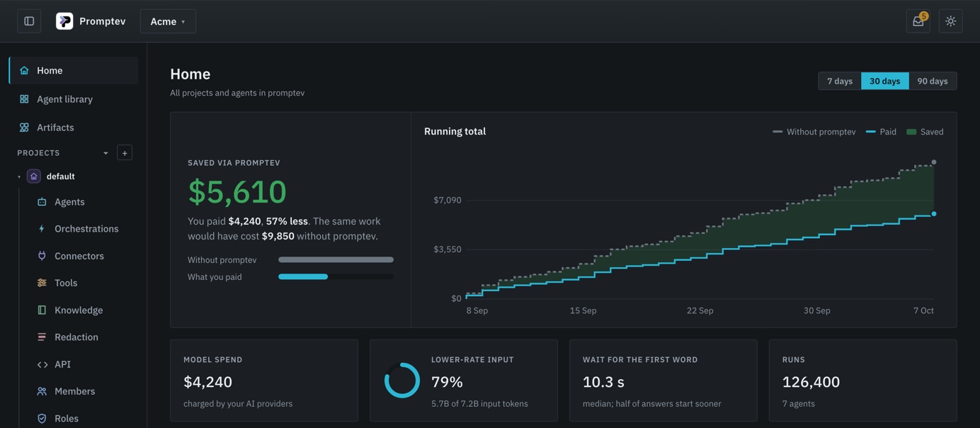Click the Artifacts icon
Screen dimensions: 980x428
(24, 128)
